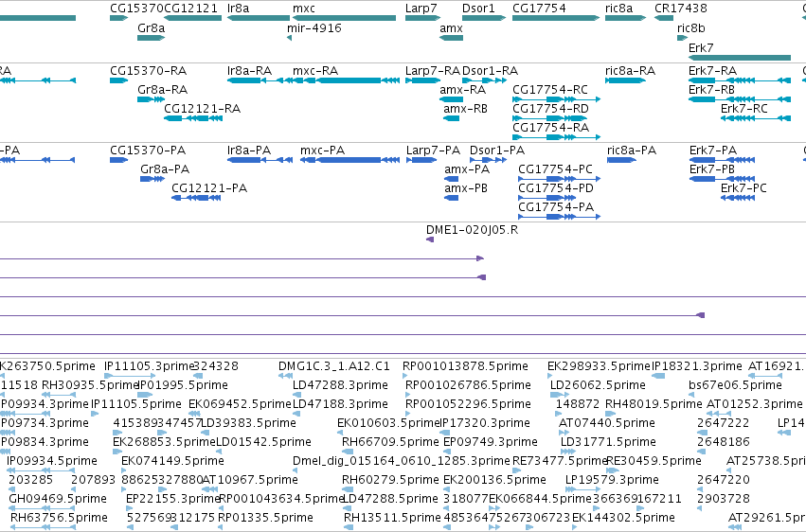The height and width of the screenshot is (532, 806).
Task: Select the CG17754-RD transcript label
Action: [x=550, y=108]
